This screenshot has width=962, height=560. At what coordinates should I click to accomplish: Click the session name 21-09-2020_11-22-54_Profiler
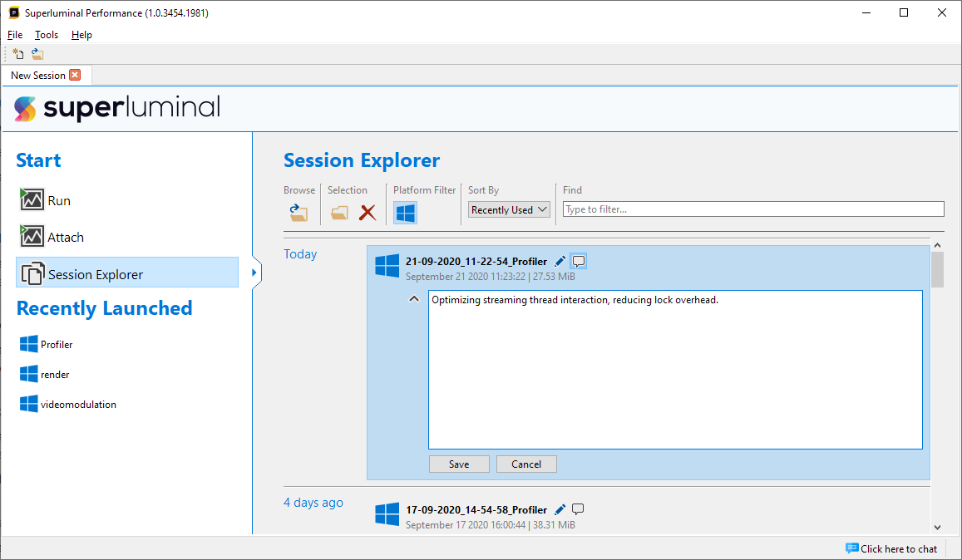point(476,261)
